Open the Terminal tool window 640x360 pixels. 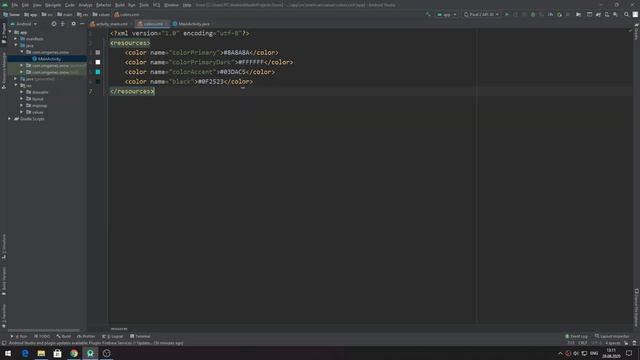coord(140,336)
